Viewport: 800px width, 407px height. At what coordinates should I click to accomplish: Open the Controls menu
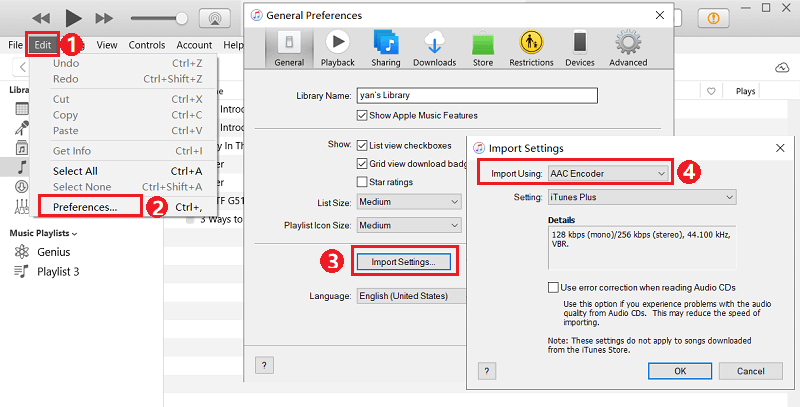click(147, 45)
